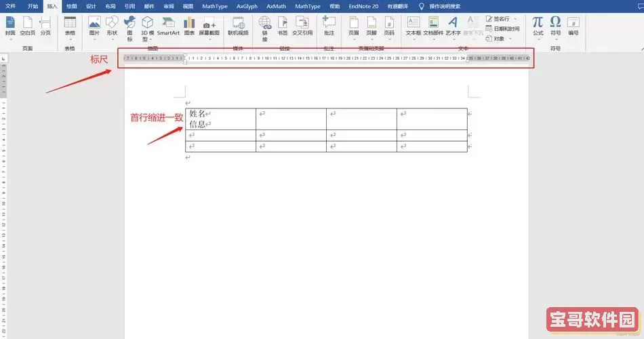Screen dimensions: 644x339
Task: Insert online video via 联机视频
Action: point(238,26)
